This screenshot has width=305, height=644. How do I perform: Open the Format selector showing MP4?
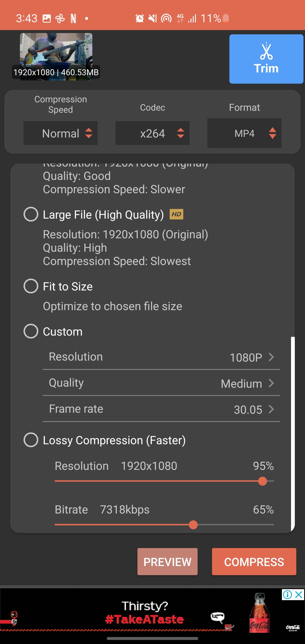tap(244, 133)
